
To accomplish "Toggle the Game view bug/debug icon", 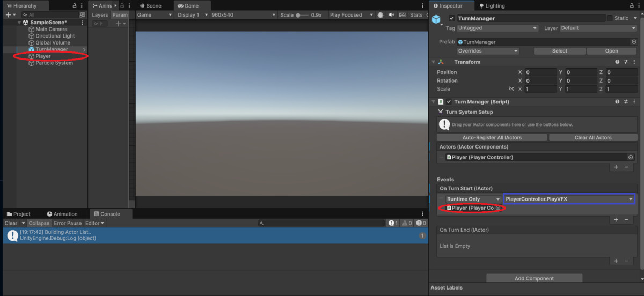I will coord(380,15).
